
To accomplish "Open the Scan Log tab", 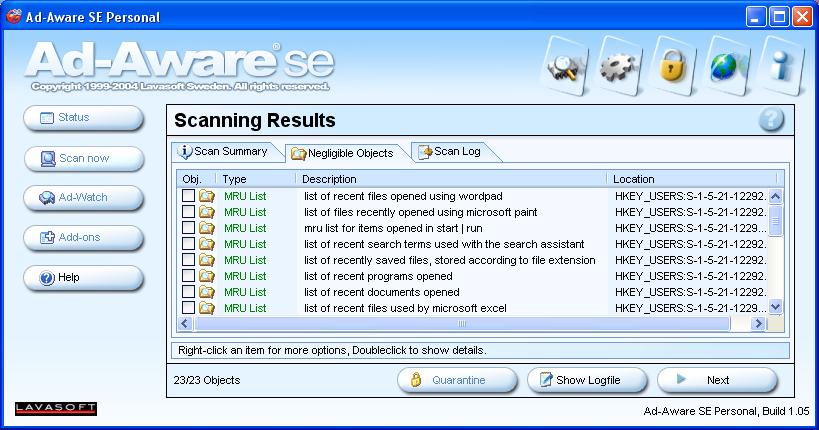I will [452, 152].
